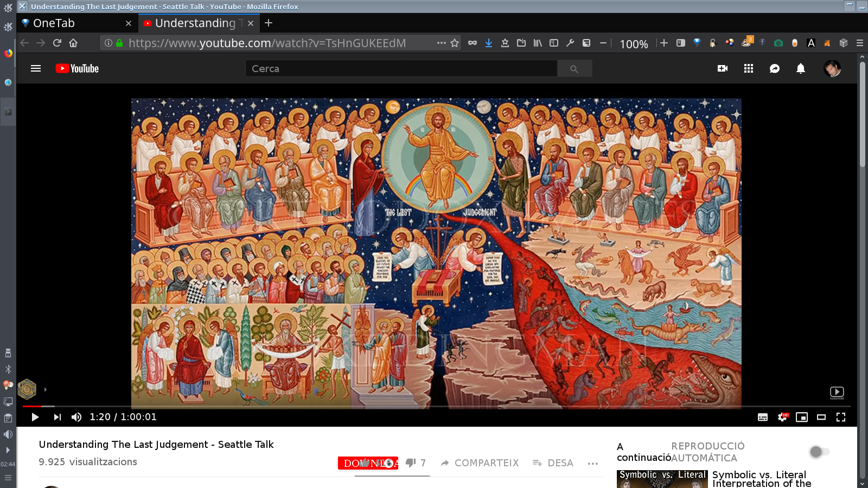The image size is (868, 488).
Task: Toggle theater mode in the player
Action: [x=821, y=417]
